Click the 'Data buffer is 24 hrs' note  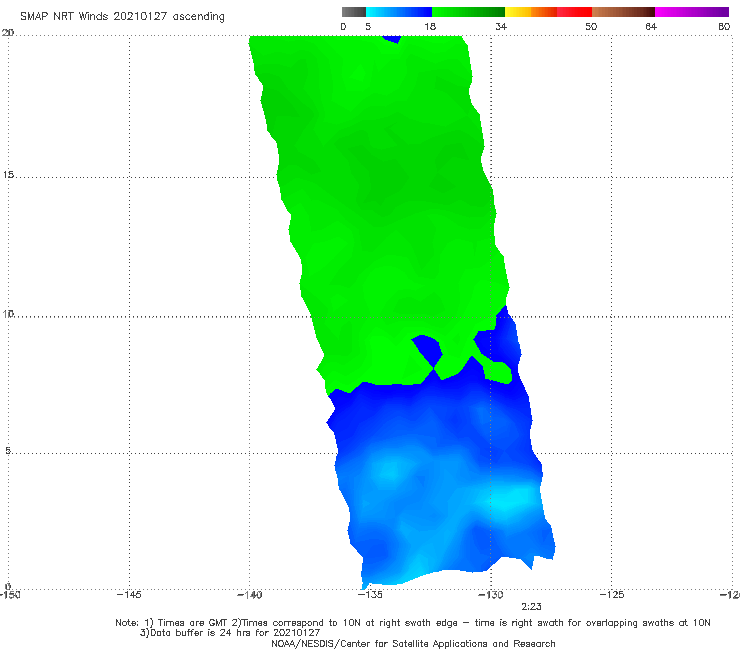pos(230,633)
